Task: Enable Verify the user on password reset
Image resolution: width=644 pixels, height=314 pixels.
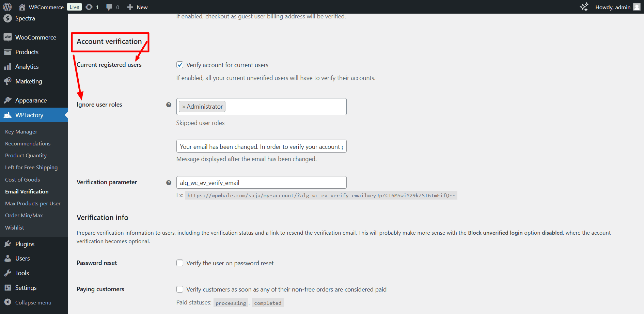Action: tap(180, 263)
